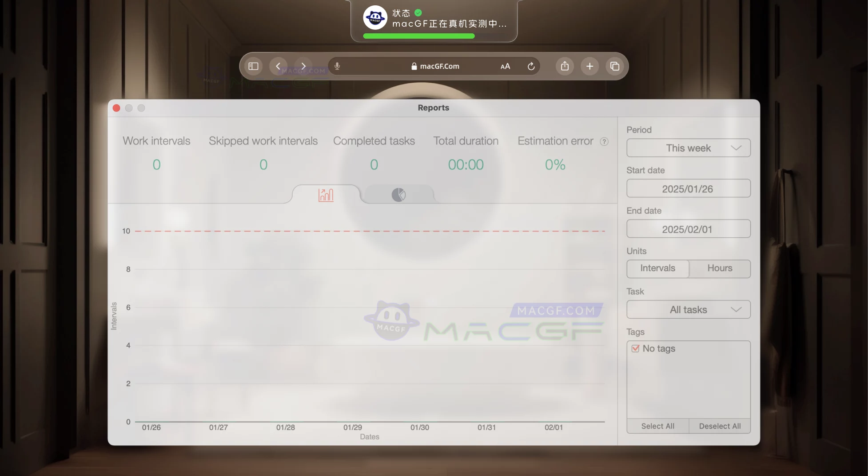Image resolution: width=868 pixels, height=476 pixels.
Task: Open the share sheet icon
Action: point(565,66)
